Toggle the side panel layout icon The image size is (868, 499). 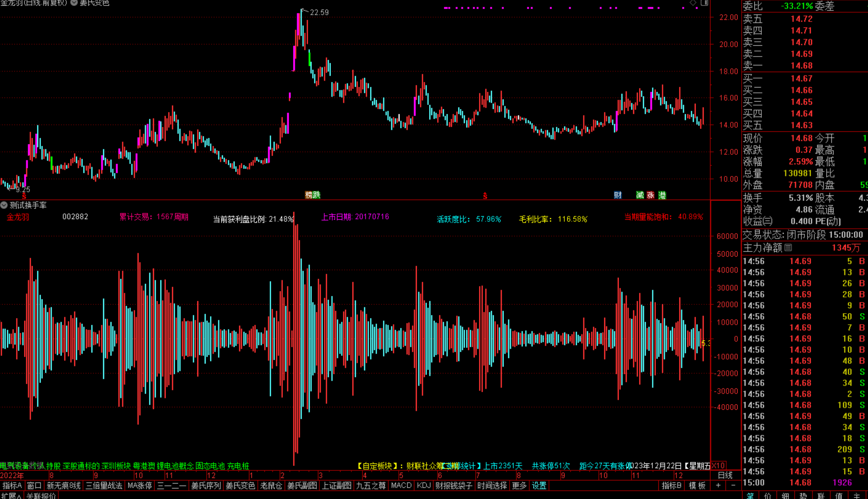[x=704, y=3]
